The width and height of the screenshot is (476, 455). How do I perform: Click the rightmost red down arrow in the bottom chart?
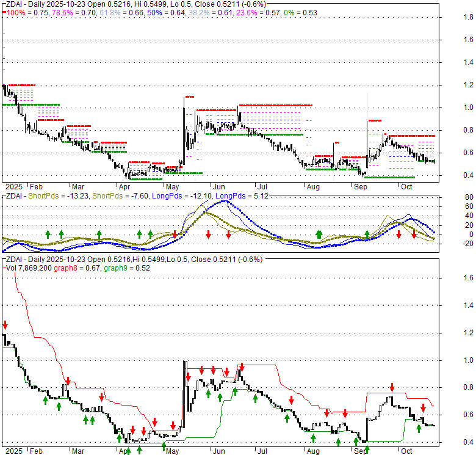pyautogui.click(x=423, y=407)
